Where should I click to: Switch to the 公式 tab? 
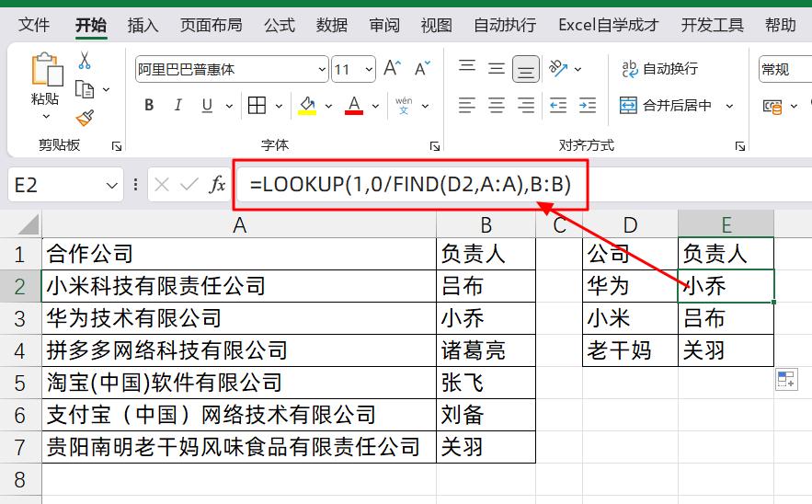pyautogui.click(x=280, y=24)
